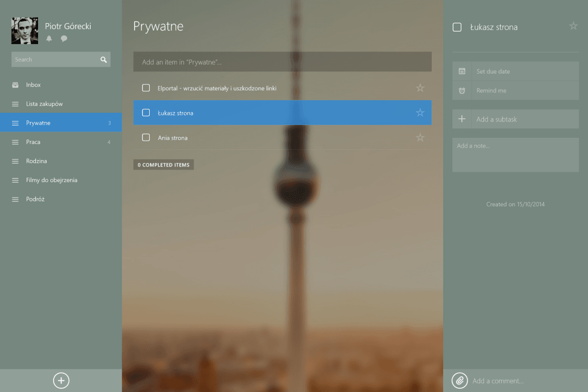Star the Elportal task
The width and height of the screenshot is (588, 392).
420,88
